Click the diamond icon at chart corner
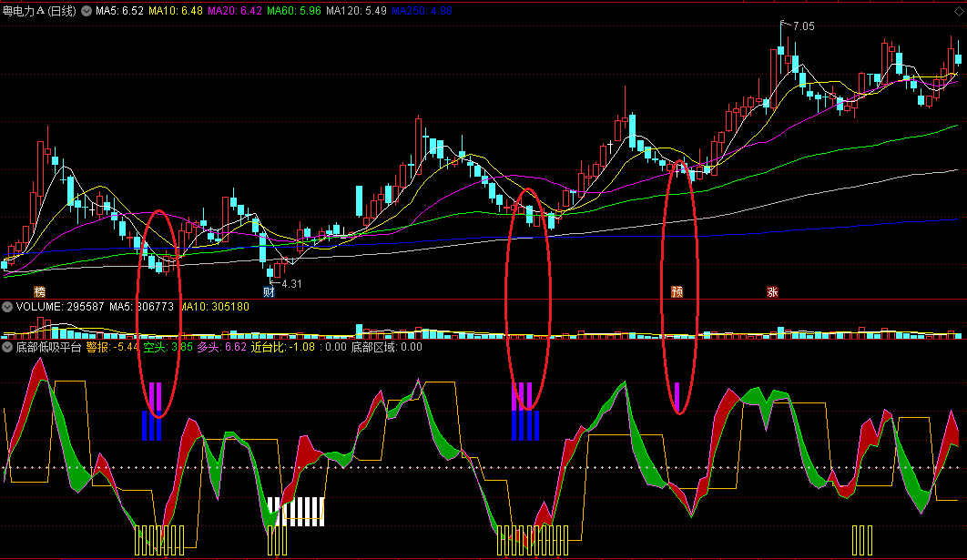This screenshot has width=967, height=560. click(x=959, y=11)
